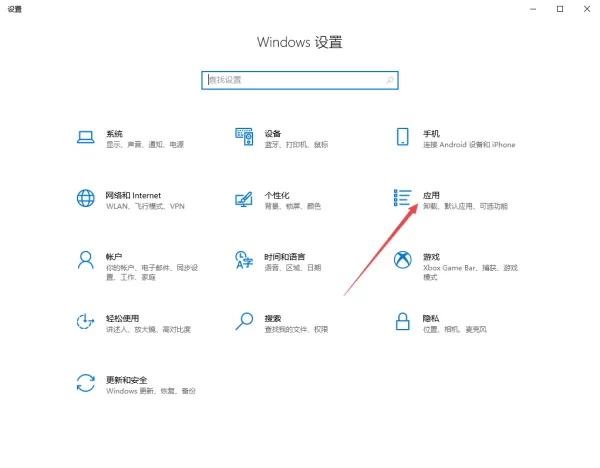Viewport: 600px width, 468px height.
Task: Click the '连接 Android 设备和 iPhone' description
Action: 469,145
